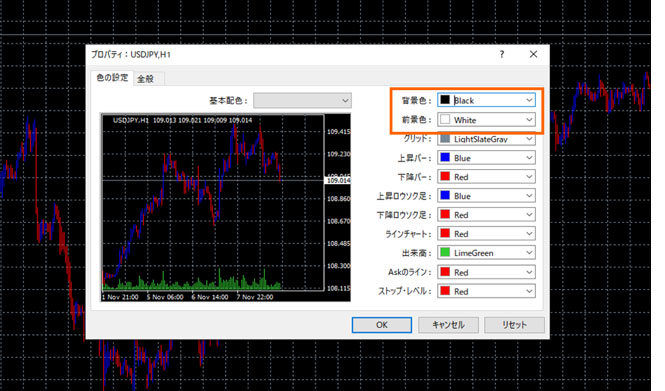Viewport: 665px width, 391px height.
Task: Click the キャンセル button
Action: pyautogui.click(x=448, y=325)
